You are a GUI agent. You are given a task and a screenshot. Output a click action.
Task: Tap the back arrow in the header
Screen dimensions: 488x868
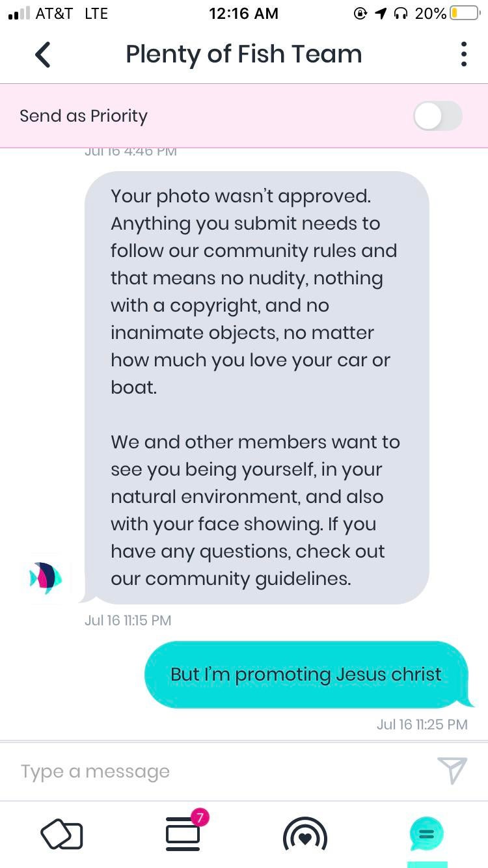click(43, 55)
